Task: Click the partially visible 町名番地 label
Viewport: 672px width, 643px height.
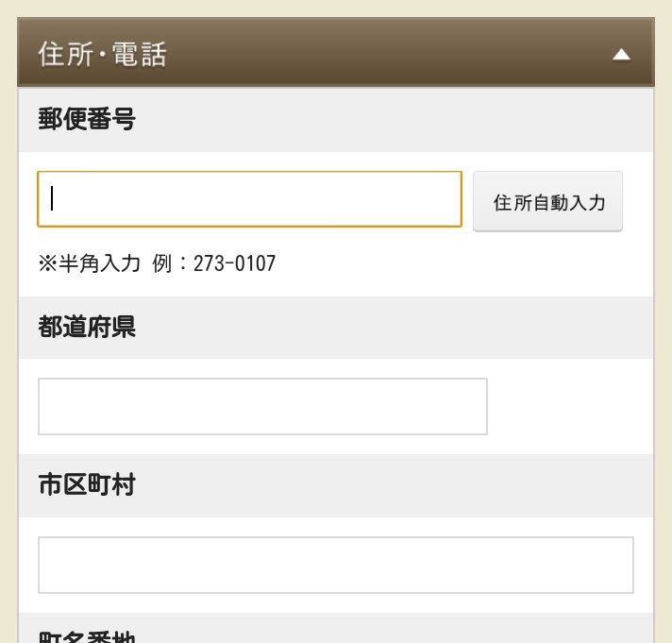Action: [x=87, y=637]
